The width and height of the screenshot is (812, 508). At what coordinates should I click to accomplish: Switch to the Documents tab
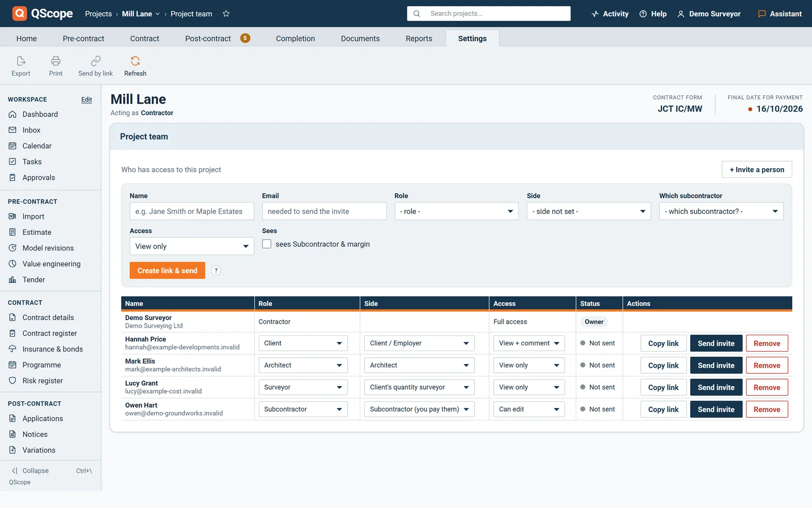click(360, 39)
